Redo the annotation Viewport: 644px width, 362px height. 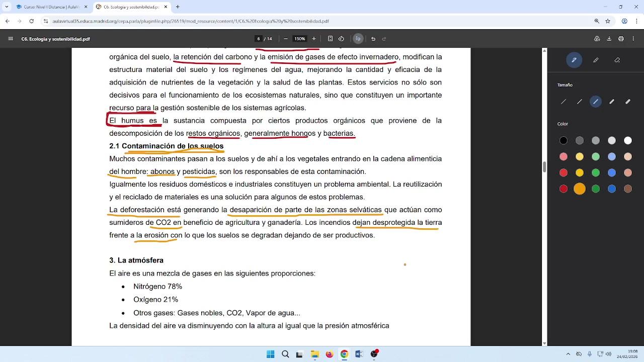click(384, 39)
